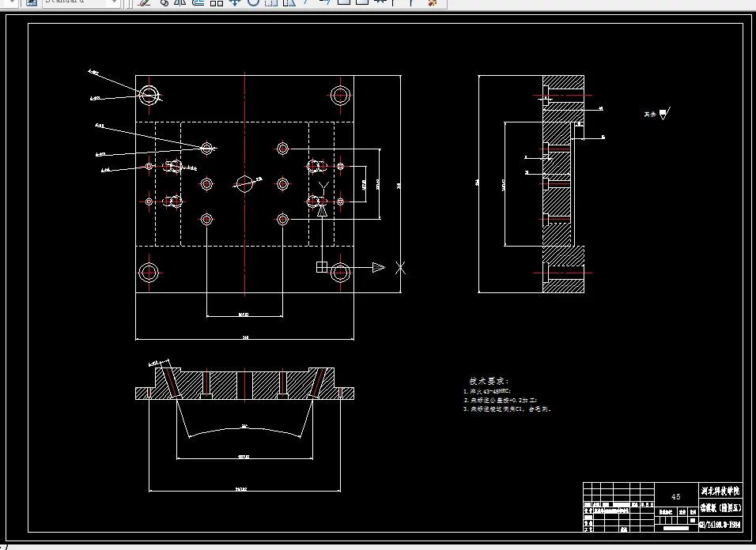This screenshot has width=756, height=550.
Task: Click the style manager icon before Standard
Action: tap(32, 2)
